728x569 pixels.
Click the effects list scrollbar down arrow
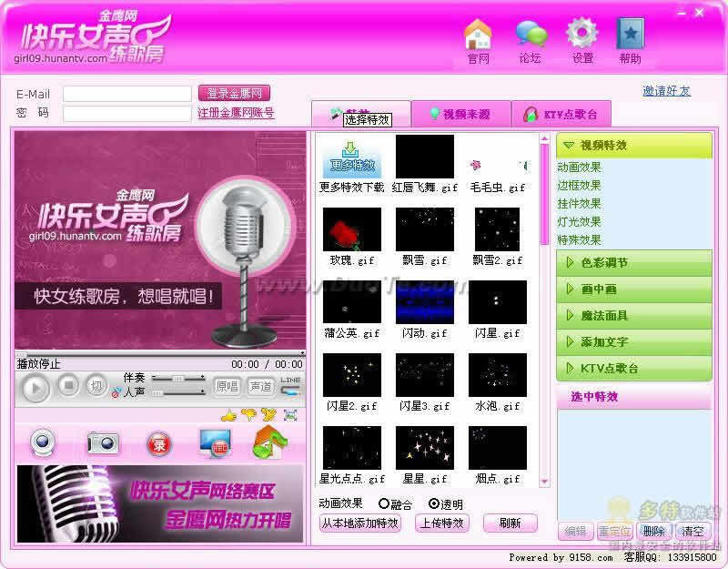tap(544, 483)
